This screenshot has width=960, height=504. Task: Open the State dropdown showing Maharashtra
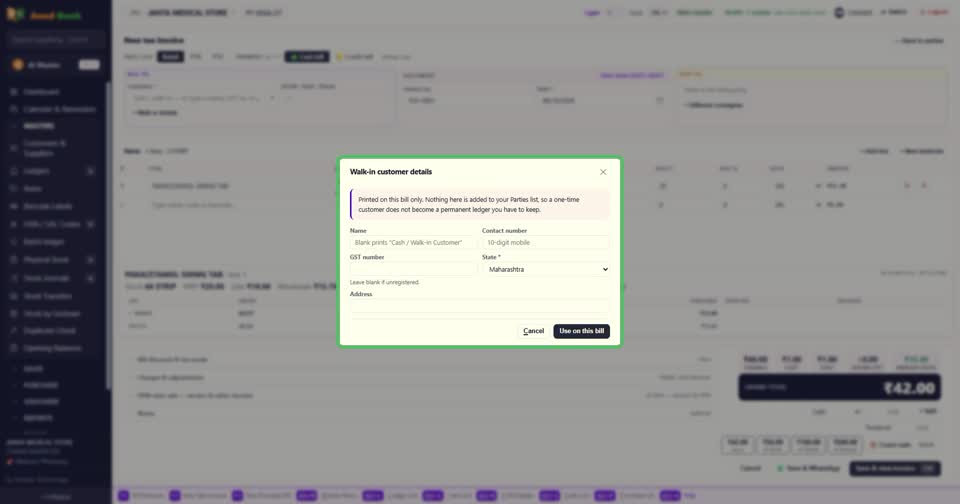(546, 269)
